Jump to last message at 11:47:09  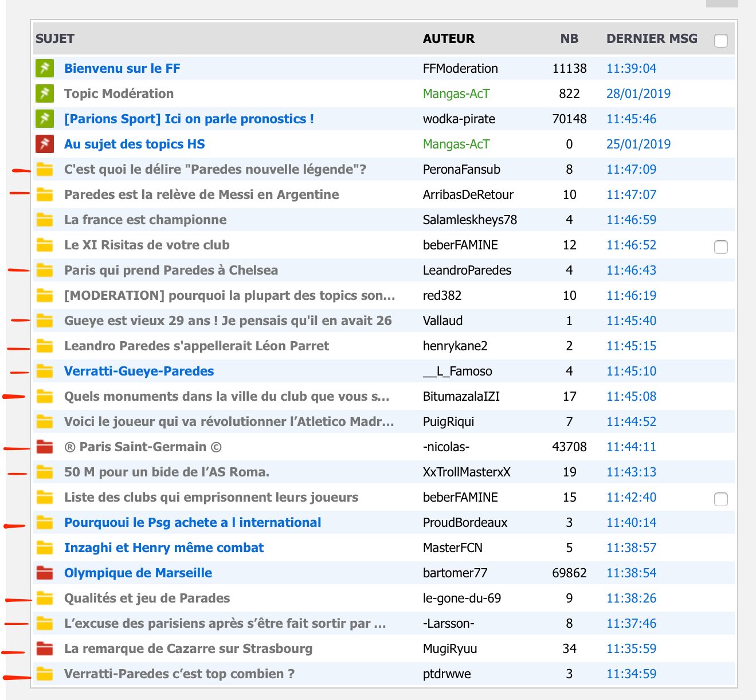pos(631,169)
